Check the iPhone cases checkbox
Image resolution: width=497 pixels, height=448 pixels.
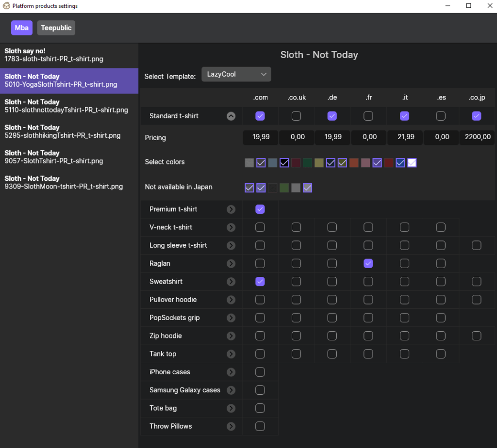pyautogui.click(x=260, y=372)
